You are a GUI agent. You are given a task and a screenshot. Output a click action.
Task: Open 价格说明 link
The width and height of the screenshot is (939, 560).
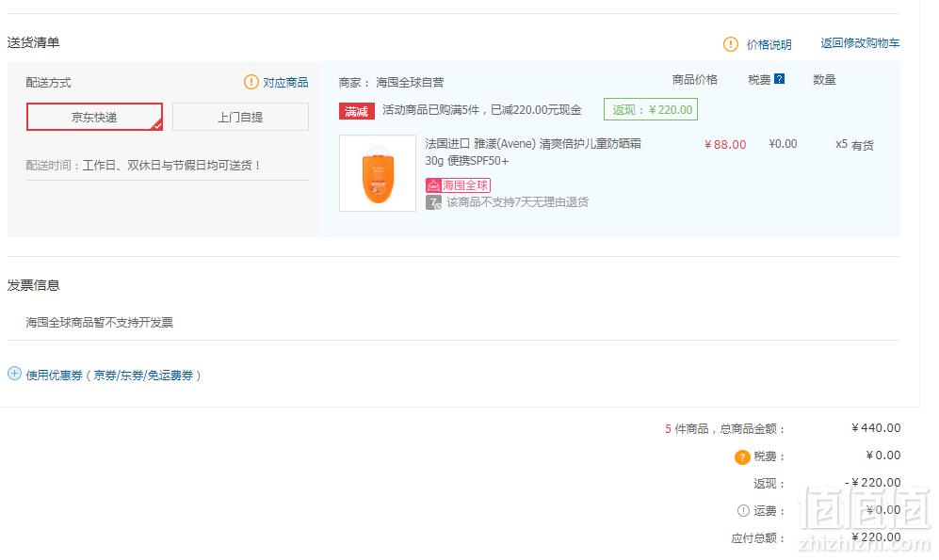point(769,45)
